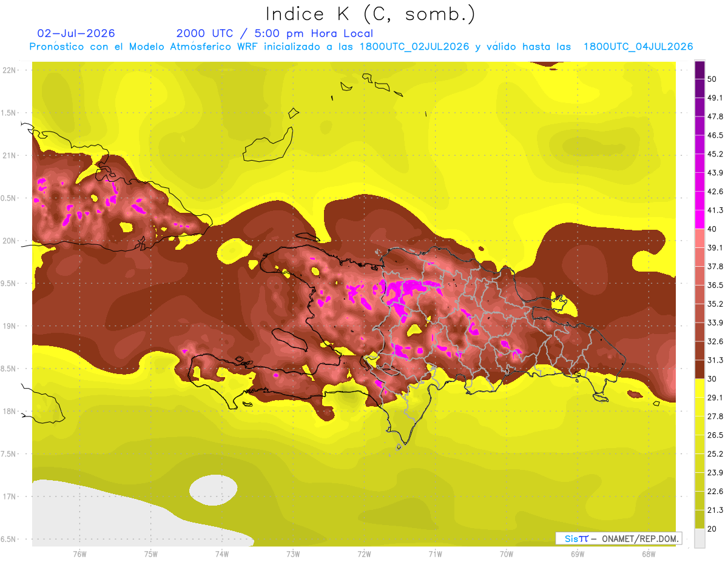The image size is (728, 562).
Task: Click the "19N" latitude label
Action: coord(8,326)
